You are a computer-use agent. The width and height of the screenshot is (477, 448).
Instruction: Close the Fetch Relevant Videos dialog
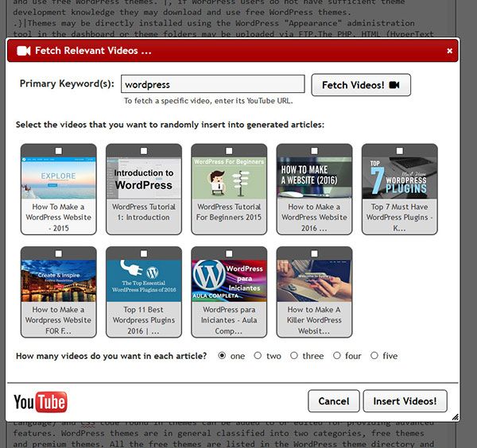[449, 51]
